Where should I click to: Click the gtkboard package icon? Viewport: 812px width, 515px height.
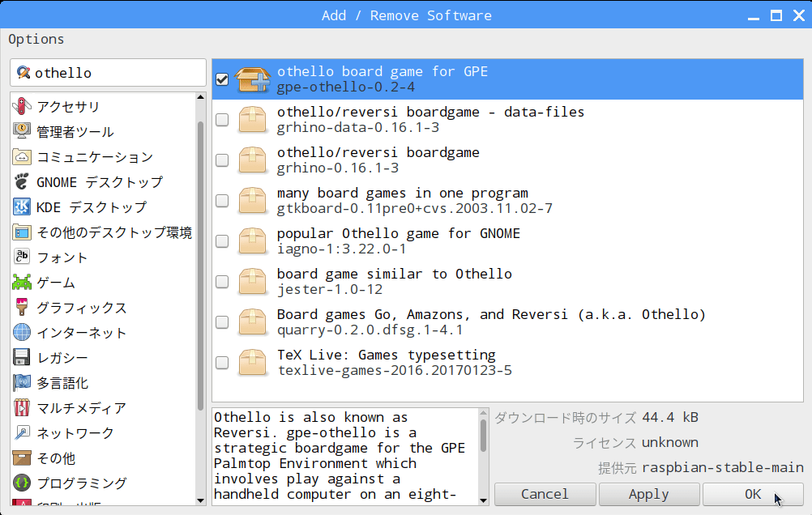(x=252, y=200)
